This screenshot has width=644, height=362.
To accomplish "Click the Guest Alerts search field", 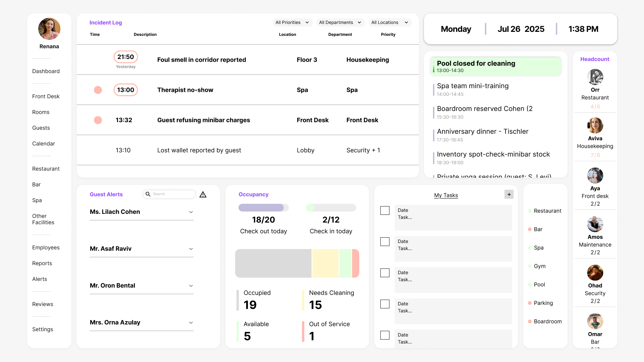I will (x=173, y=194).
